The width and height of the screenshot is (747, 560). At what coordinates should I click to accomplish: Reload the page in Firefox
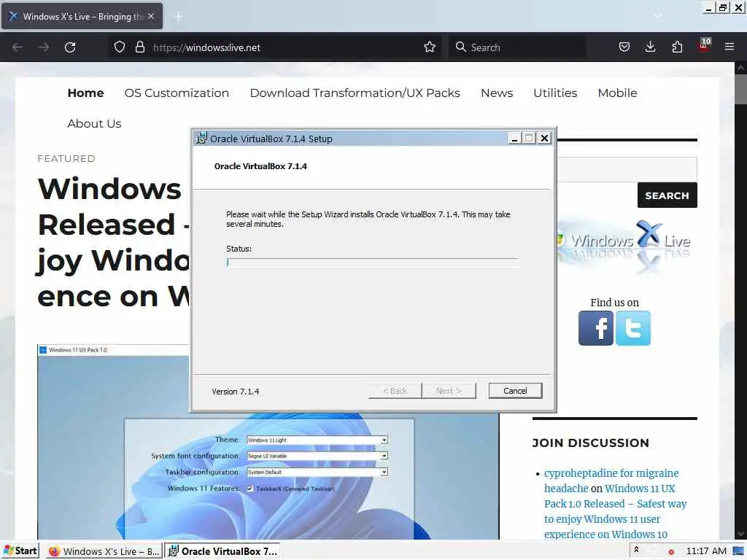coord(70,47)
